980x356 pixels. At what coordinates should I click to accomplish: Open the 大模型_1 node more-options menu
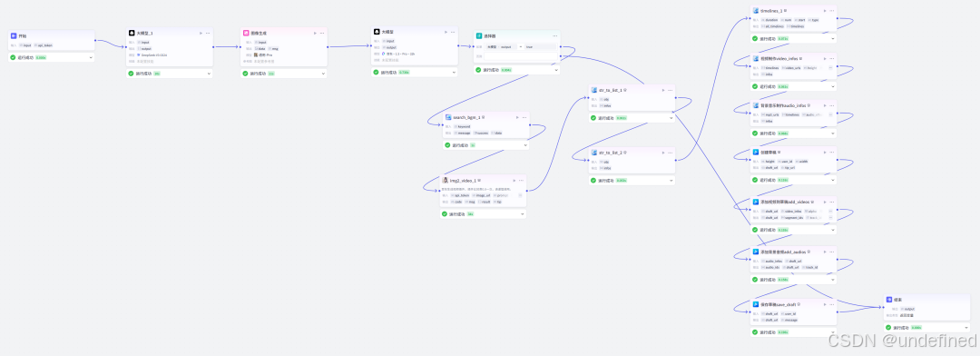pos(208,33)
